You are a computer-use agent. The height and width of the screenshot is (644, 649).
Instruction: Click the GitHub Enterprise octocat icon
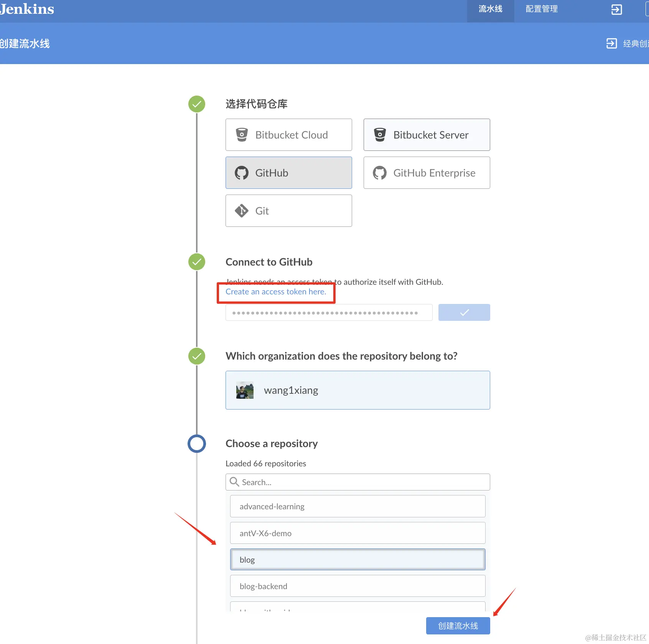point(380,173)
